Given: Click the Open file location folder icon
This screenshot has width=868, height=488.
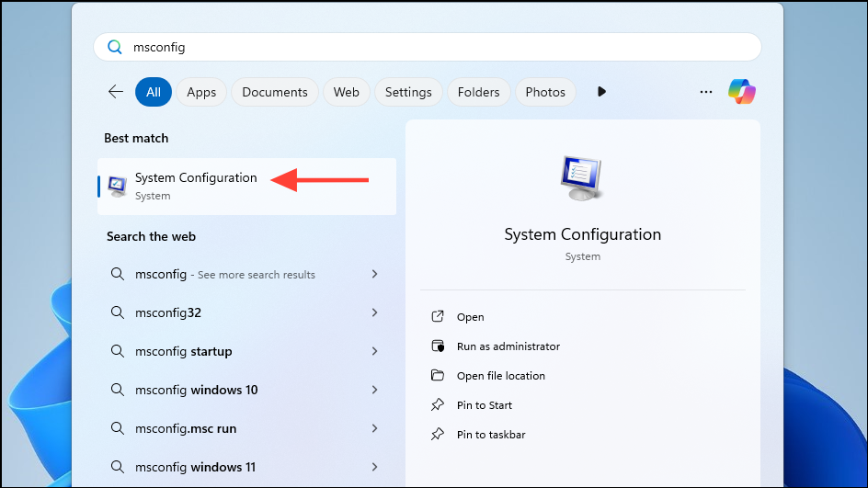Looking at the screenshot, I should pyautogui.click(x=438, y=375).
